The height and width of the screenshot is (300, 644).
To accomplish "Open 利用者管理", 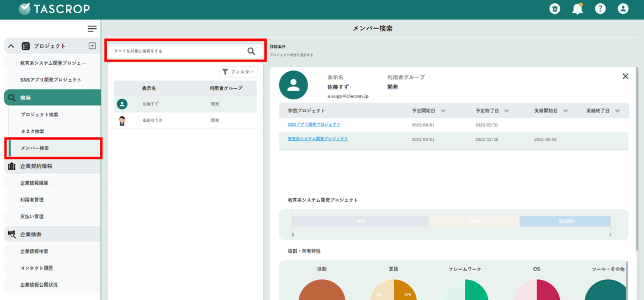I will (x=53, y=200).
